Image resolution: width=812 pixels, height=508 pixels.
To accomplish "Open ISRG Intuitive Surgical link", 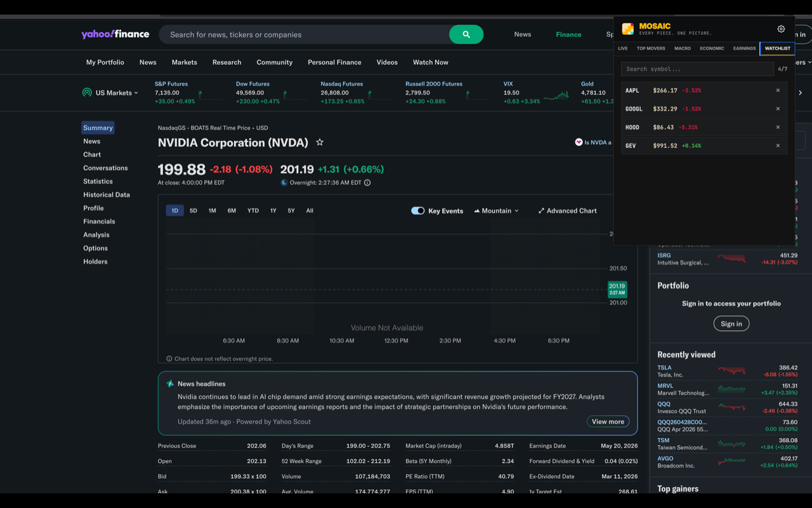I will click(x=664, y=255).
